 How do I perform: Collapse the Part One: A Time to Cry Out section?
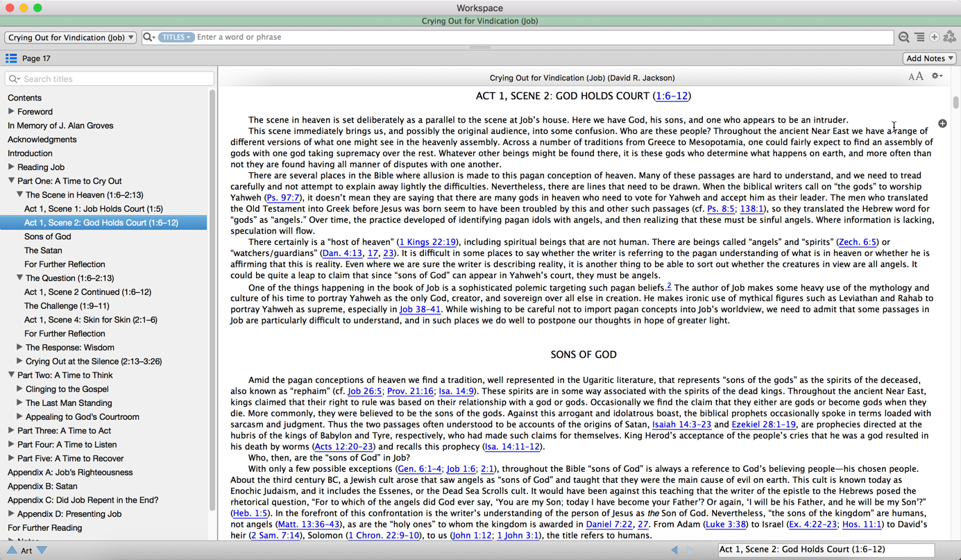pyautogui.click(x=12, y=181)
